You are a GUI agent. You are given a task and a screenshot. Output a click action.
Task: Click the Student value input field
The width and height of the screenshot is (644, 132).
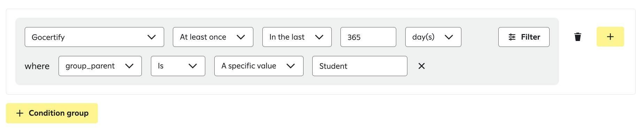pyautogui.click(x=360, y=66)
